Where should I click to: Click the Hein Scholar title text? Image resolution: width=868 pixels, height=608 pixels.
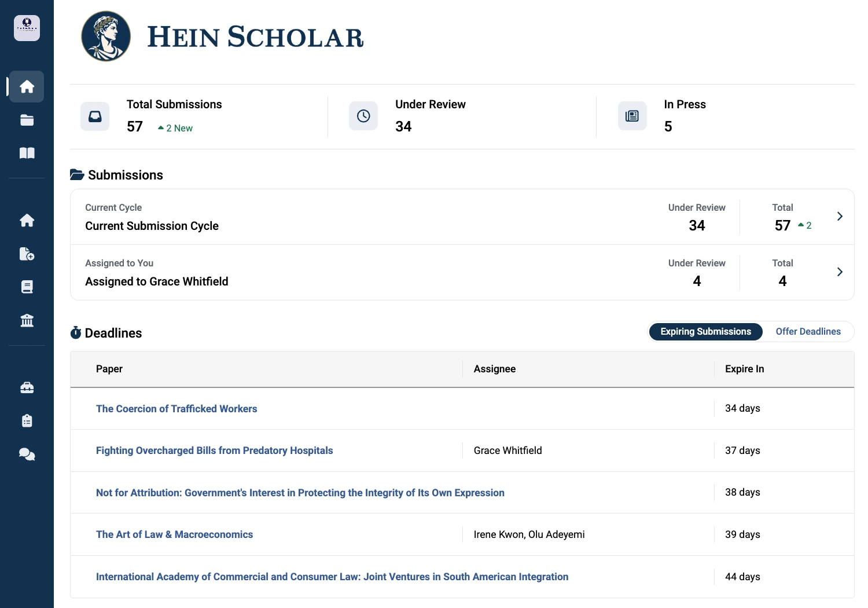255,37
